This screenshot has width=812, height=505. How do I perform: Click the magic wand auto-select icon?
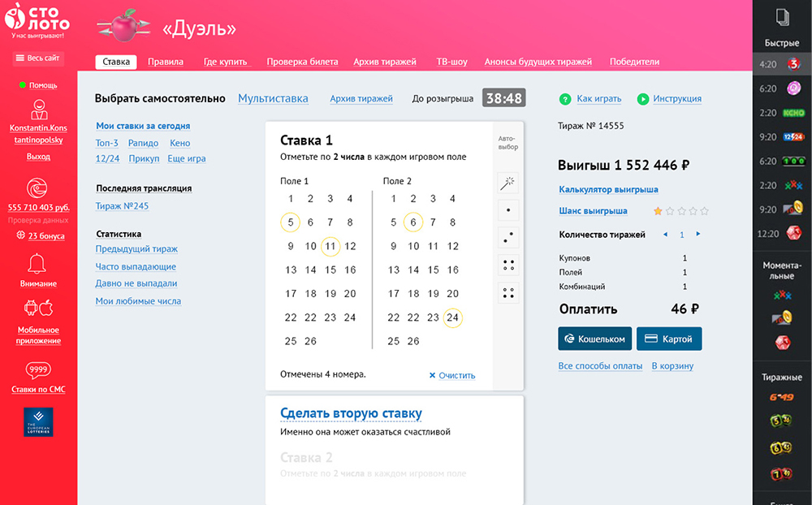click(x=508, y=183)
